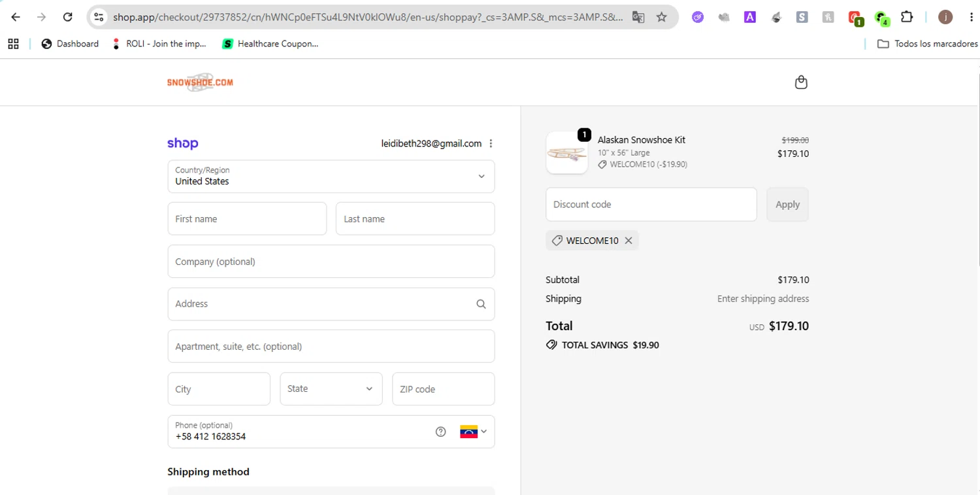The image size is (980, 495).
Task: Open account options menu beside the email
Action: click(x=491, y=143)
